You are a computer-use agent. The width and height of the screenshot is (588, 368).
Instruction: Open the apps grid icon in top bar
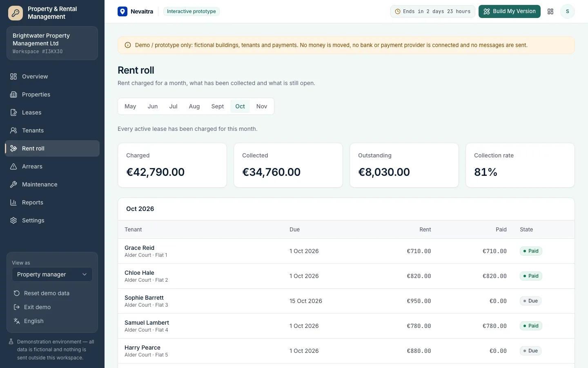pyautogui.click(x=550, y=11)
